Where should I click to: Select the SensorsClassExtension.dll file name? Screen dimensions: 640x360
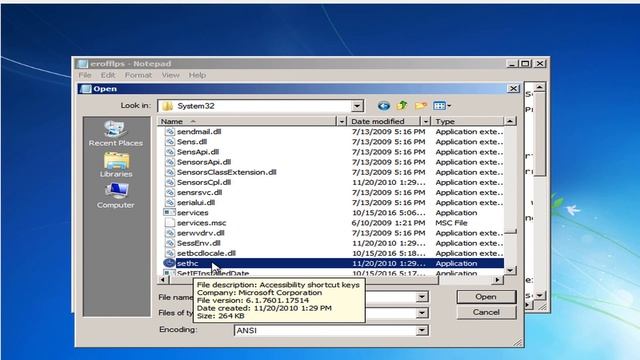tap(227, 172)
